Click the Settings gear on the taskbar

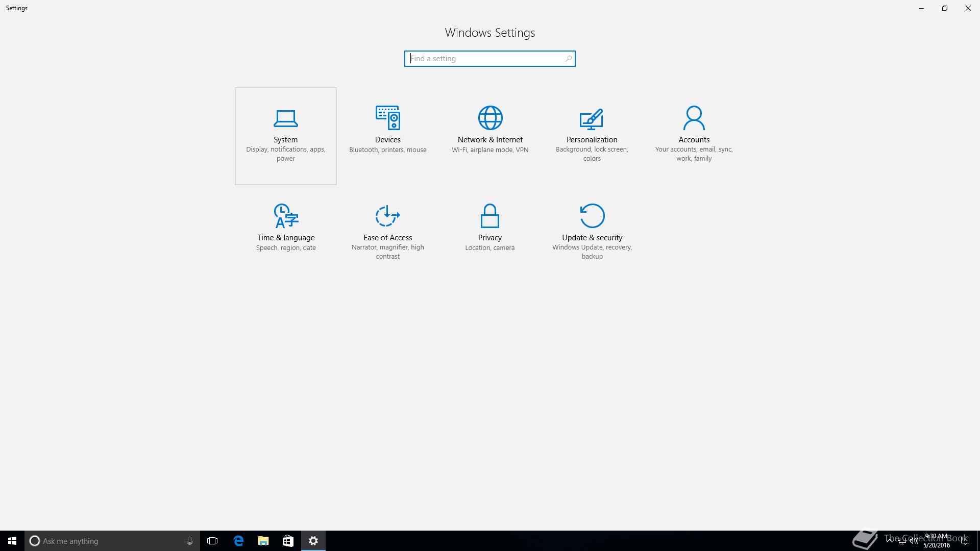(313, 541)
